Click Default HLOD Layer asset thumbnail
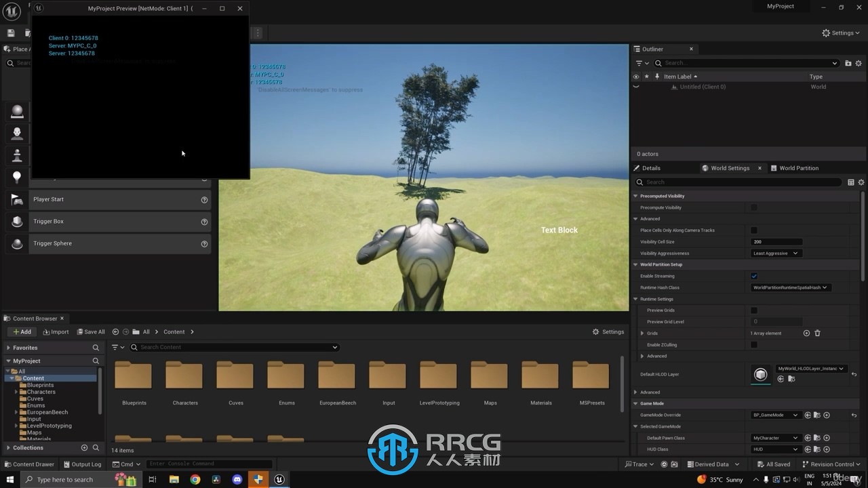 (761, 375)
